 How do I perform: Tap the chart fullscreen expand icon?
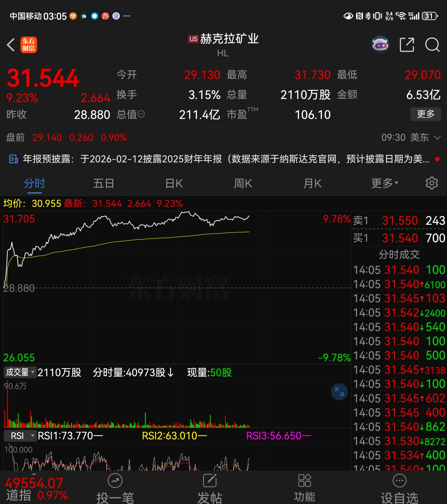coord(339,392)
